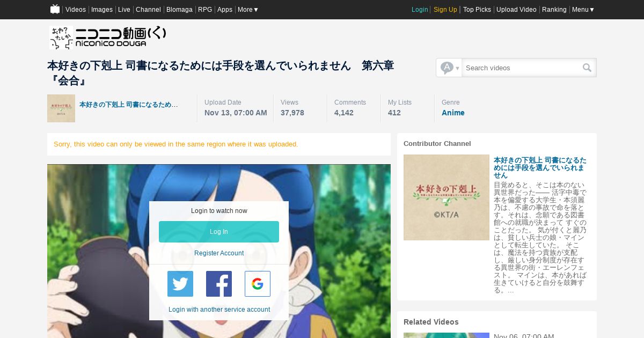Click the Related Videos heading
The width and height of the screenshot is (644, 338).
point(431,322)
